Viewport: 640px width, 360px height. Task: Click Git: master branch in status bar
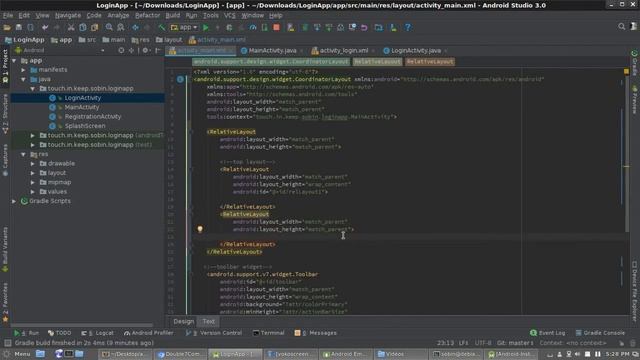[515, 343]
